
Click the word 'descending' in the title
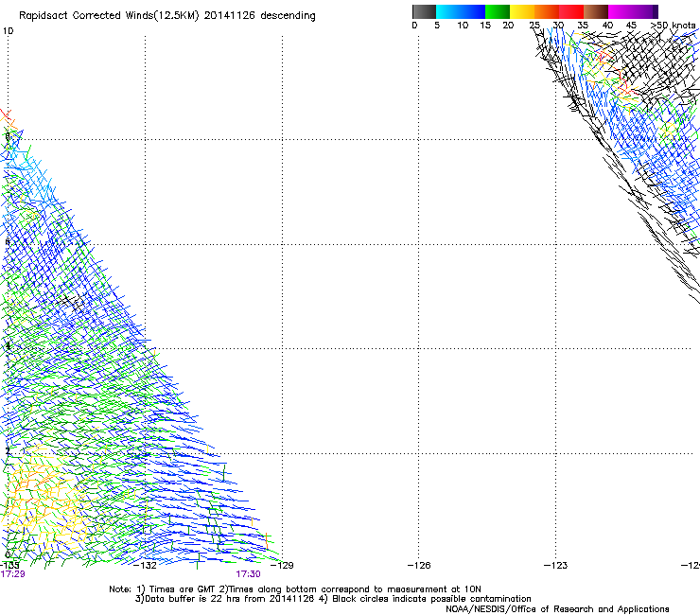[288, 16]
